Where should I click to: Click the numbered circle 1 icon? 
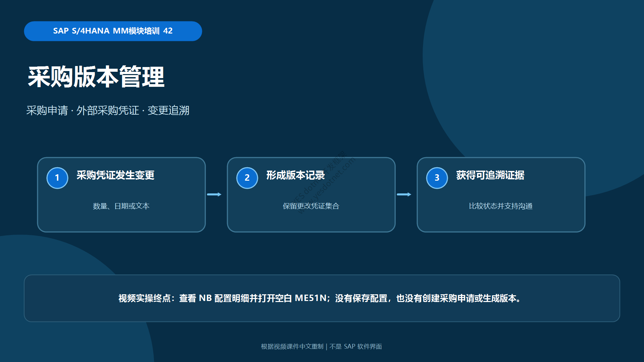pyautogui.click(x=57, y=178)
